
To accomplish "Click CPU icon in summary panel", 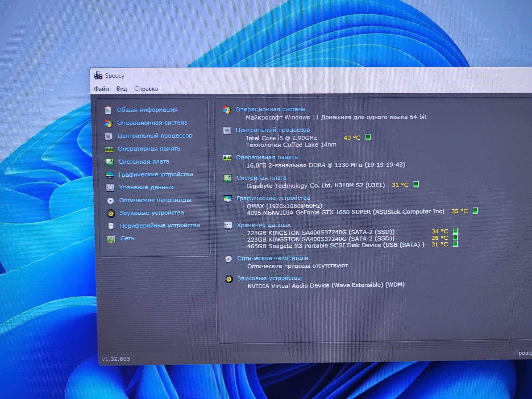I will 227,130.
